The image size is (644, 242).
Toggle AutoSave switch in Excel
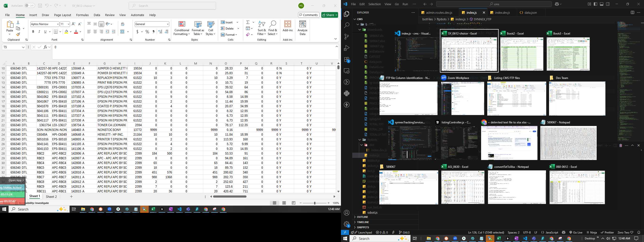pos(30,5)
